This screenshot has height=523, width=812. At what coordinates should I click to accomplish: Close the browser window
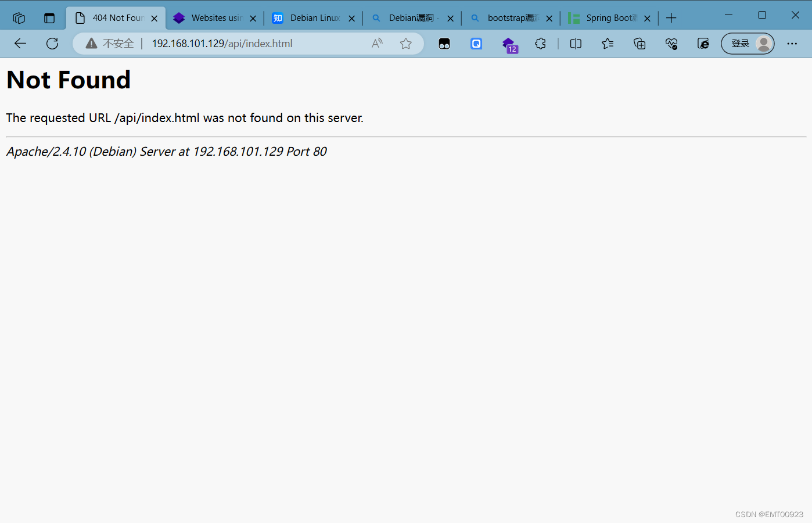(796, 15)
